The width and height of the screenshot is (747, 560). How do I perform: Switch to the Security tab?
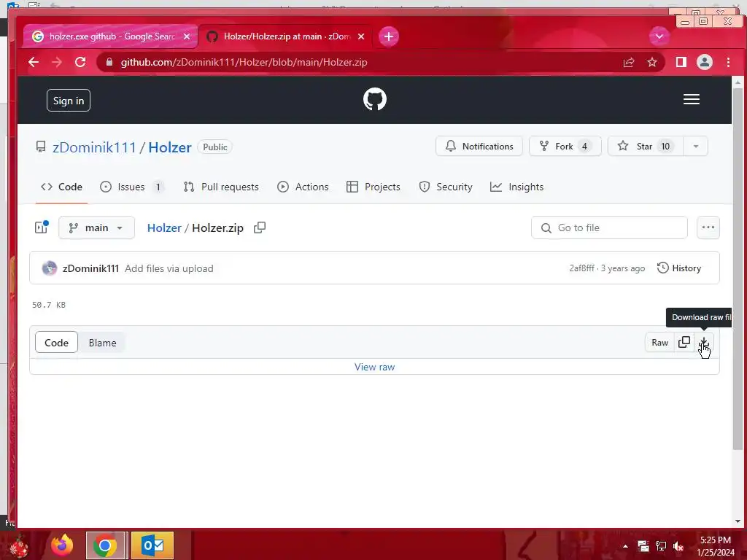(446, 187)
